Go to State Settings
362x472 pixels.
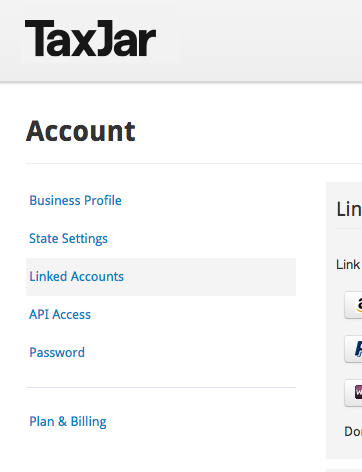(x=68, y=239)
